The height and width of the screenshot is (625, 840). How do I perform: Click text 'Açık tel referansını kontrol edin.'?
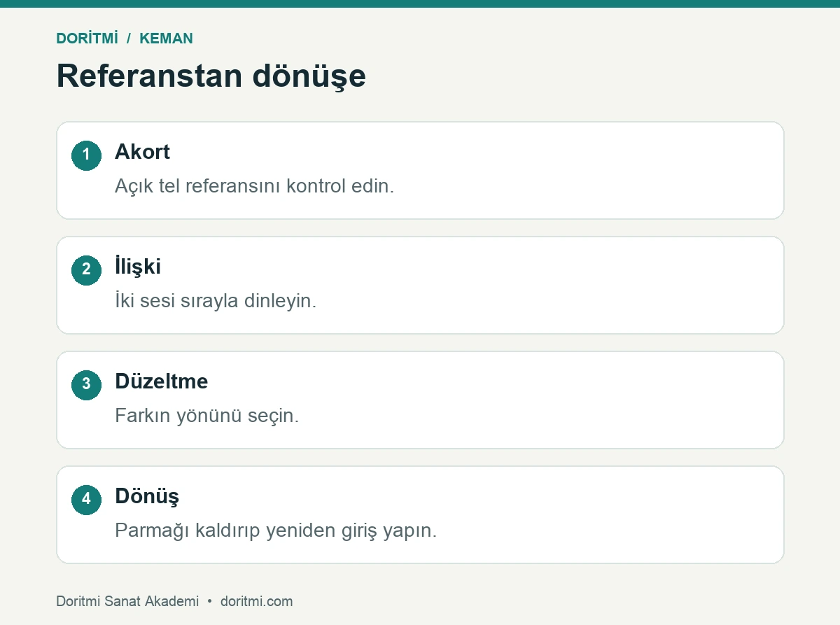(x=255, y=187)
